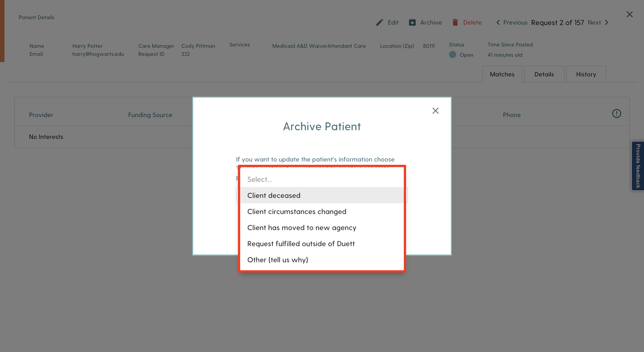
Task: Choose 'Other (tell us why)' option
Action: (x=277, y=260)
